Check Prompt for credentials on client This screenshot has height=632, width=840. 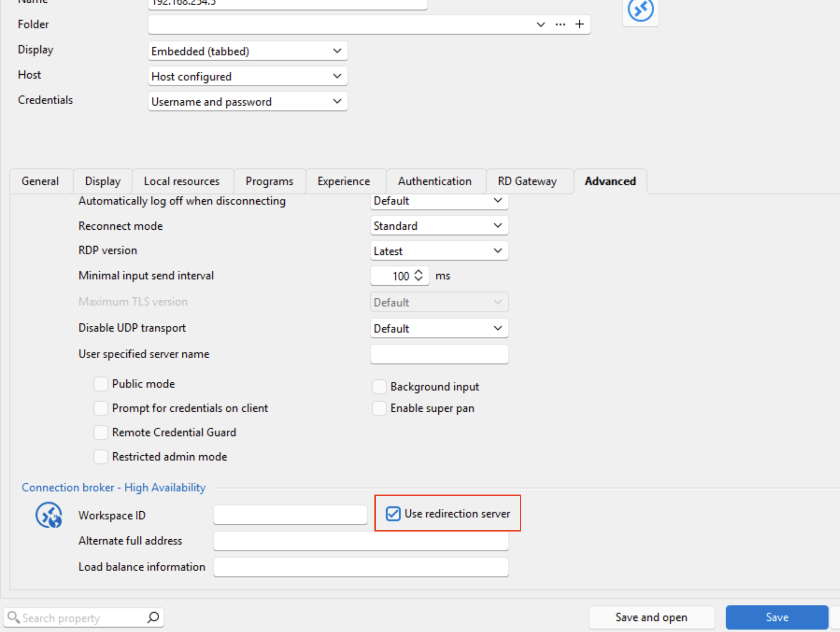[101, 408]
